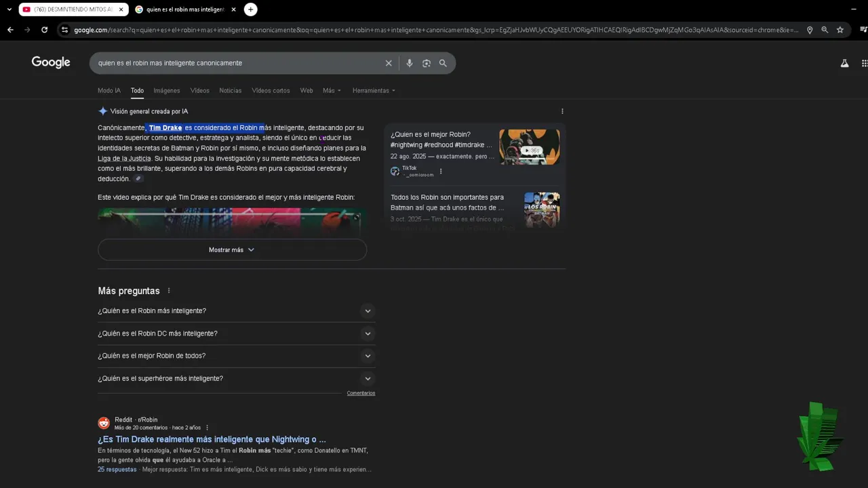Open Google apps grid
Viewport: 868px width, 488px height.
tap(865, 63)
